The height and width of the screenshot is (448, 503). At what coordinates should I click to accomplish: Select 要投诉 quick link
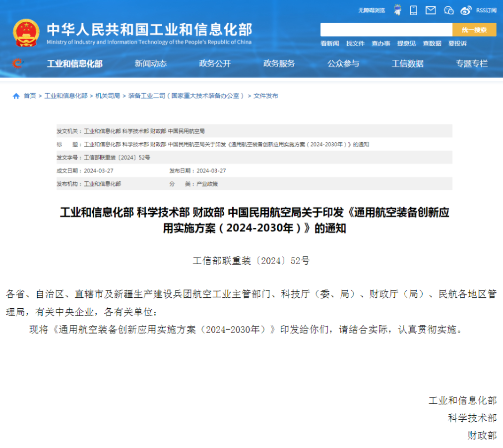[x=457, y=44]
